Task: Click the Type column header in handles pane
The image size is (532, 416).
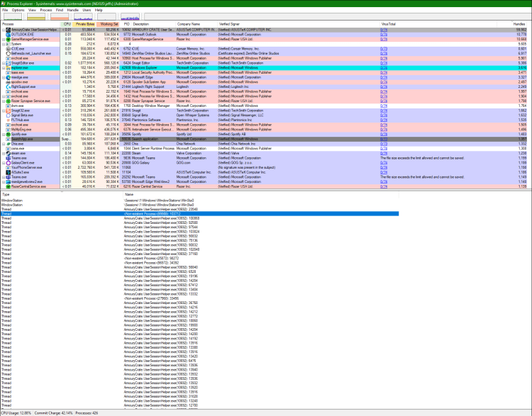Action: click(x=62, y=195)
